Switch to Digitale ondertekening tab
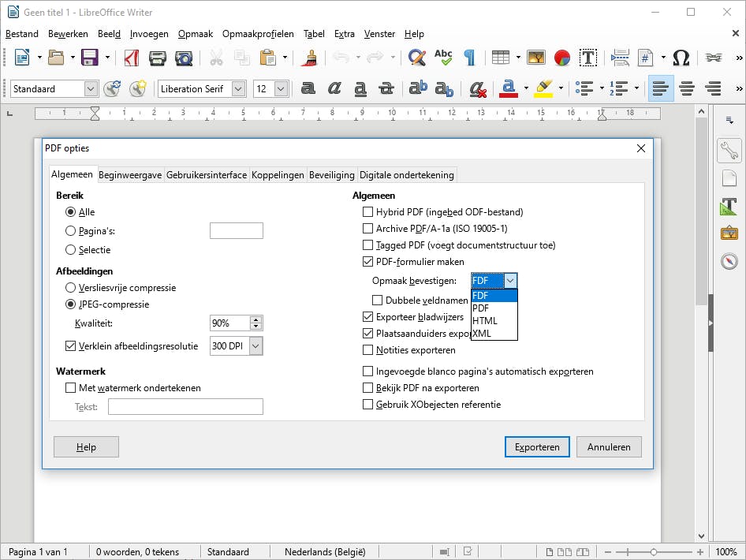 (x=407, y=175)
